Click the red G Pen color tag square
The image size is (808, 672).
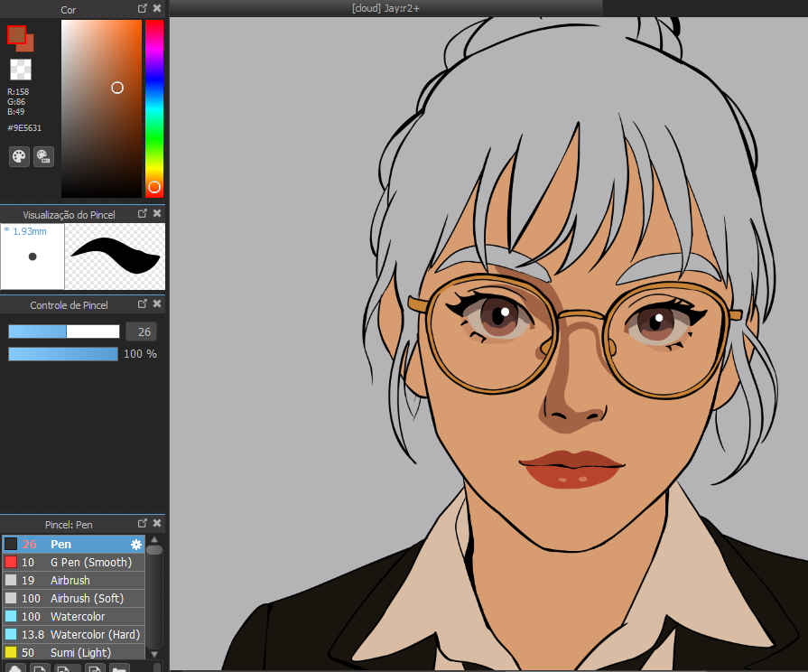click(11, 562)
